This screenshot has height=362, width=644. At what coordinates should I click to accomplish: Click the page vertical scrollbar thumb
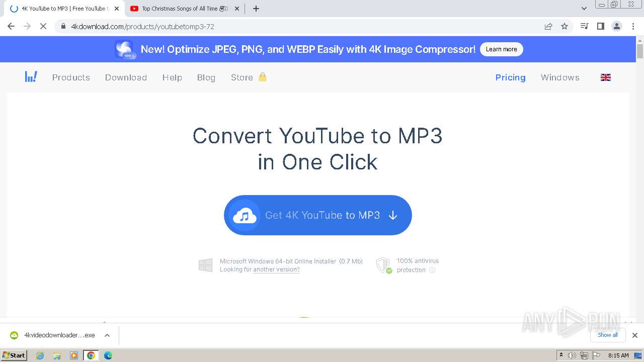click(x=640, y=51)
